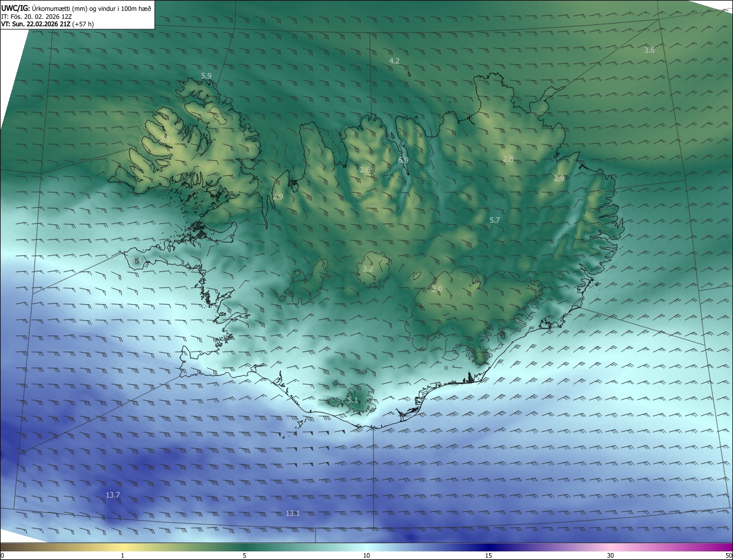Click the 13.7 value label on the map
The width and height of the screenshot is (733, 560).
(x=113, y=495)
